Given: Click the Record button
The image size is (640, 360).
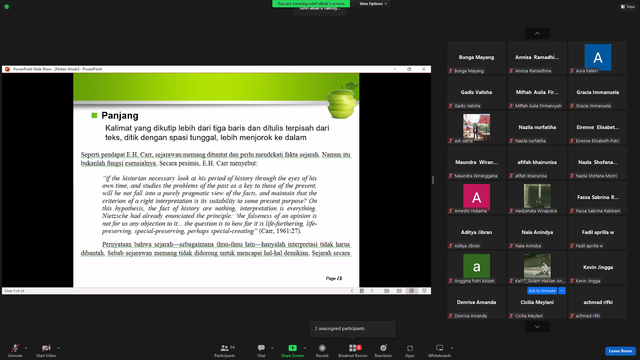Looking at the screenshot, I should pyautogui.click(x=322, y=350).
